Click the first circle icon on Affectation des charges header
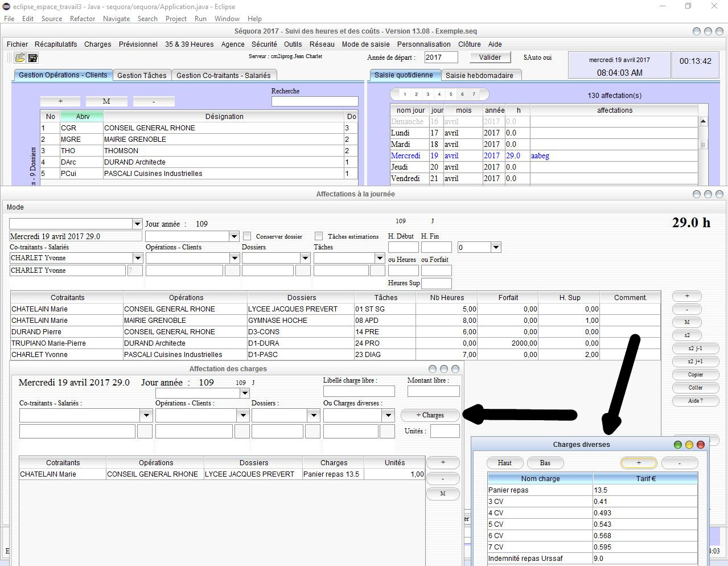 point(433,369)
